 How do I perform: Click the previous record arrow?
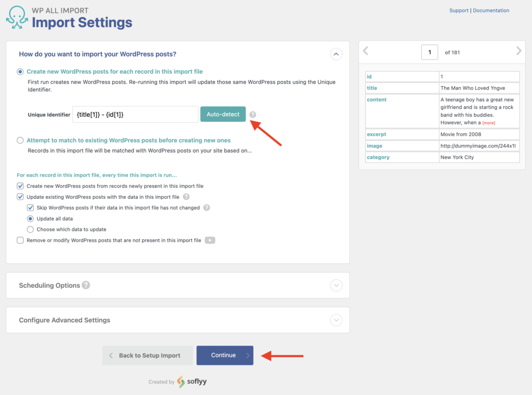click(x=366, y=52)
